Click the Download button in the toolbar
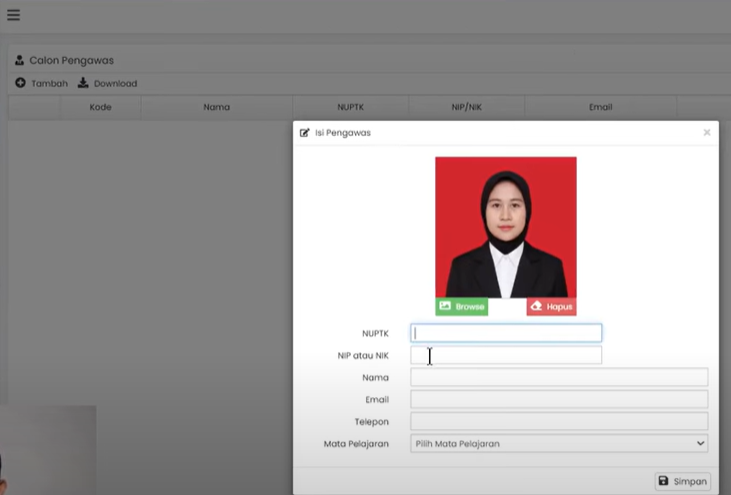The height and width of the screenshot is (495, 731). click(x=108, y=83)
